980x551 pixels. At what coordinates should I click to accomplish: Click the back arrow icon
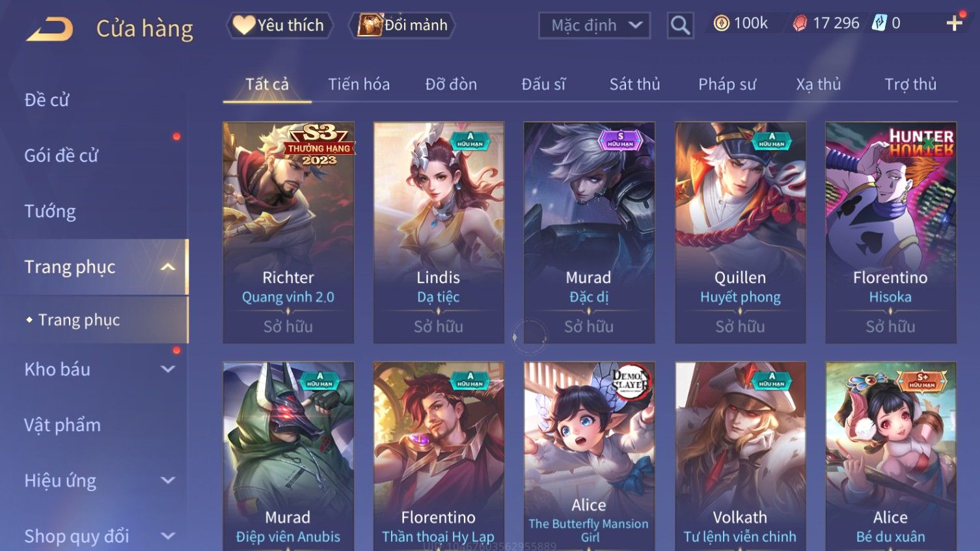tap(49, 29)
